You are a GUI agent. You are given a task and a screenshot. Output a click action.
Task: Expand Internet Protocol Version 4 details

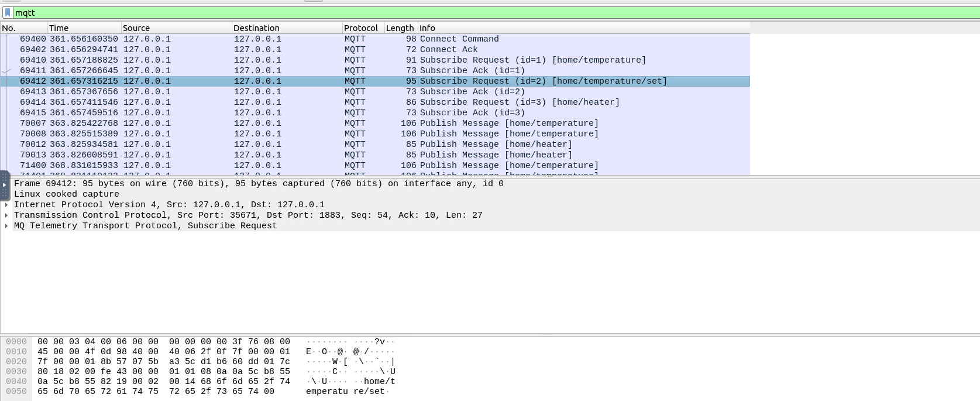click(x=6, y=205)
